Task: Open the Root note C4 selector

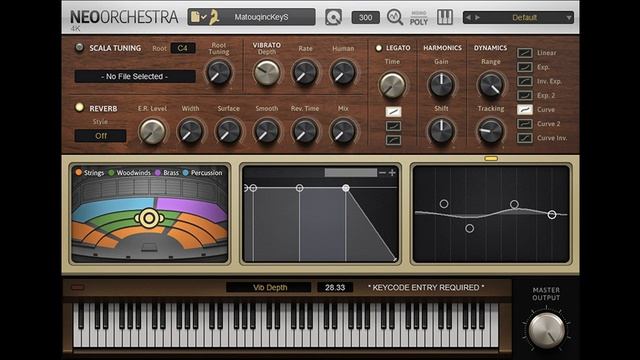Action: 182,48
